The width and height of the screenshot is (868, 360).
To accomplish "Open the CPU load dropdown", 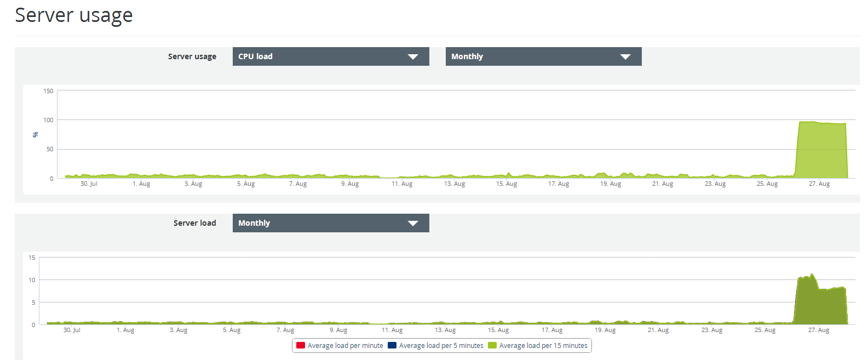I will pyautogui.click(x=331, y=56).
